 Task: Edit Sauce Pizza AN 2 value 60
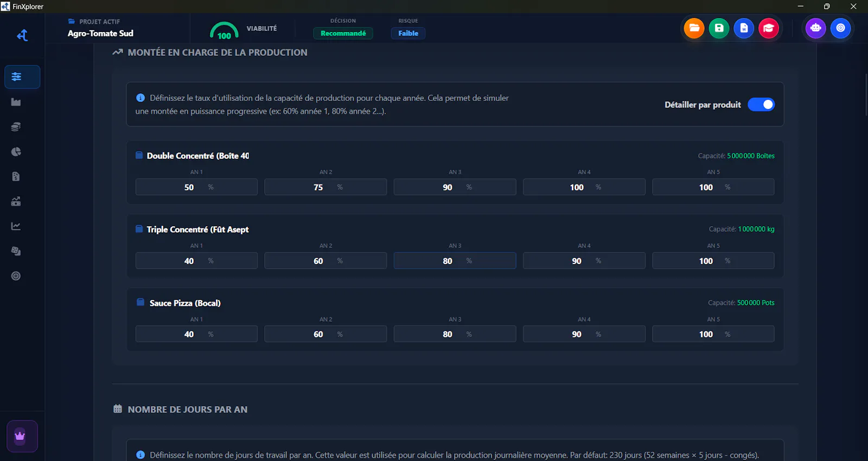[325, 334]
